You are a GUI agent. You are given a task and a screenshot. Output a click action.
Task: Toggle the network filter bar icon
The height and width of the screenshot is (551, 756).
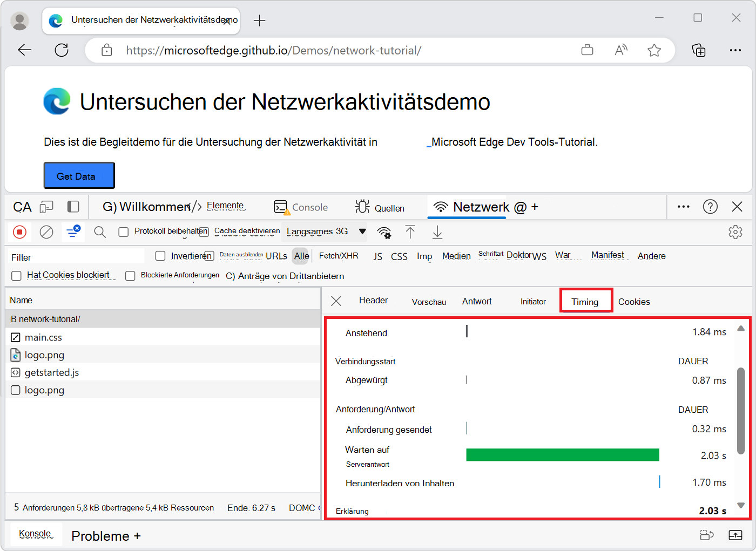(73, 232)
